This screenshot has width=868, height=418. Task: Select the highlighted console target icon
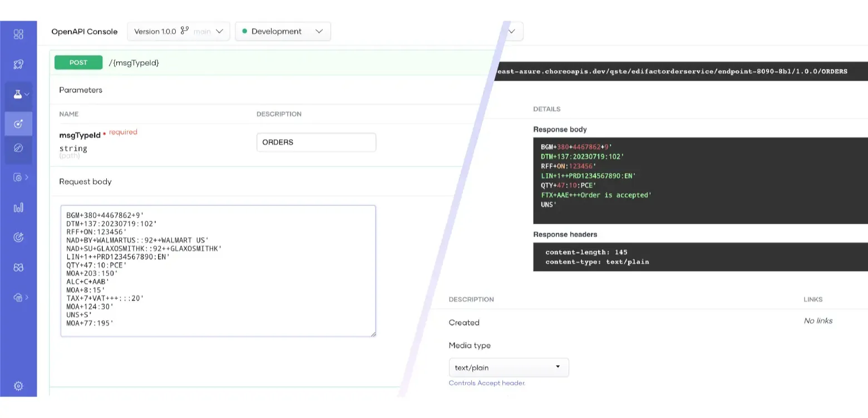click(18, 124)
